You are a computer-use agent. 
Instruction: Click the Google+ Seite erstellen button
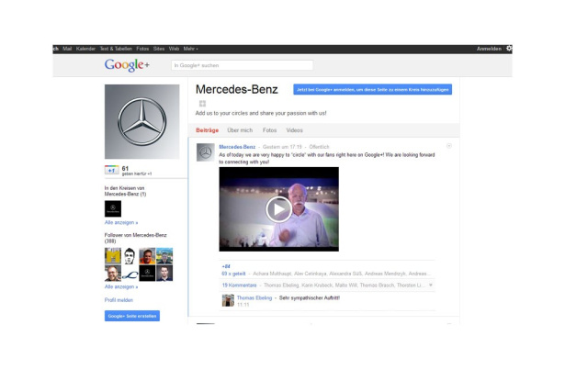(x=132, y=316)
